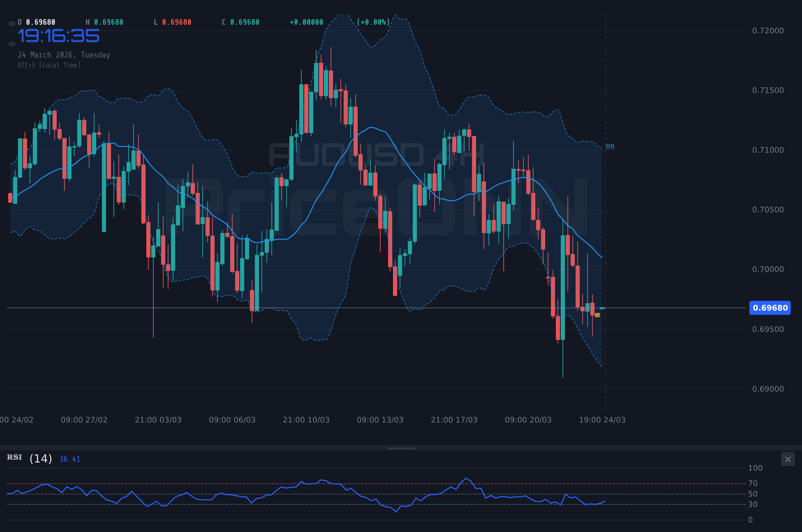
Task: Toggle the eye icon beside the countdown timer
Action: click(x=12, y=44)
